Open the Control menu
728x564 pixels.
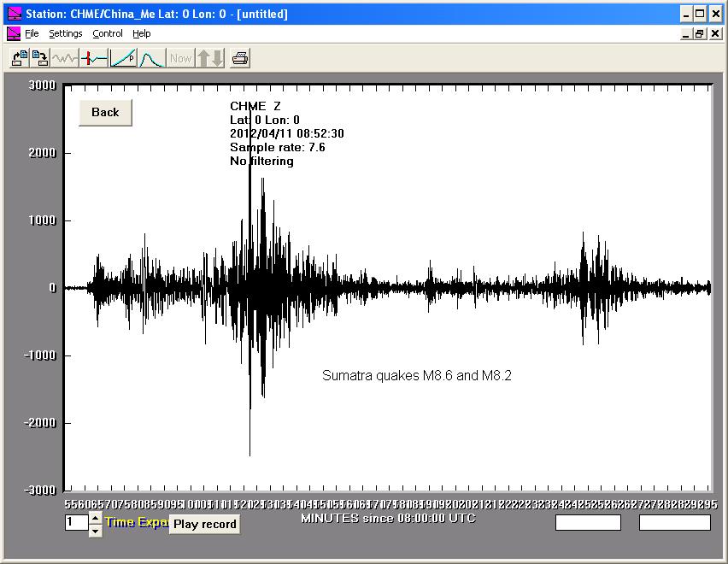coord(108,33)
